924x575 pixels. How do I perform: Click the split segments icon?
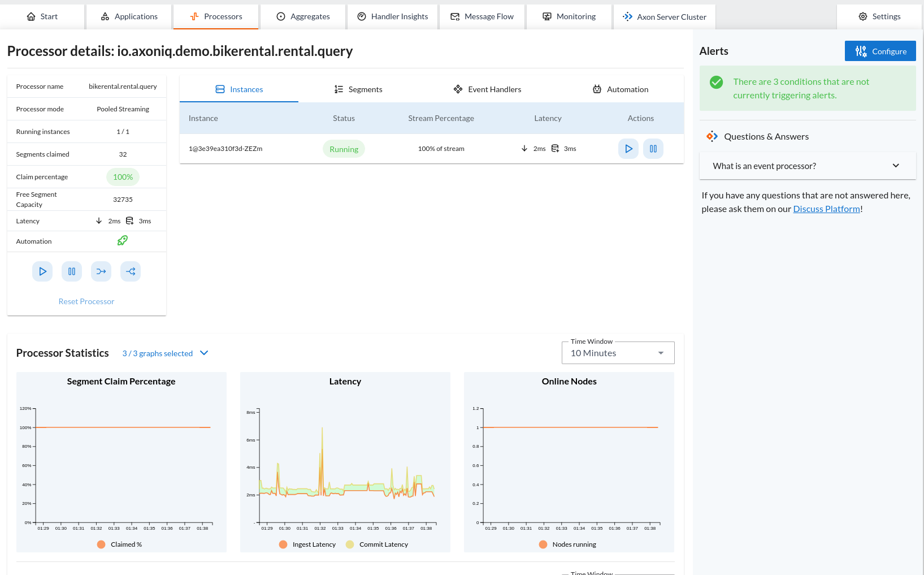point(131,271)
